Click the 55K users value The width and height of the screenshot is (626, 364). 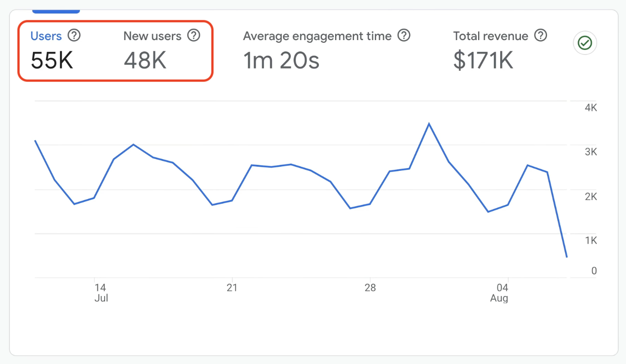click(x=52, y=60)
